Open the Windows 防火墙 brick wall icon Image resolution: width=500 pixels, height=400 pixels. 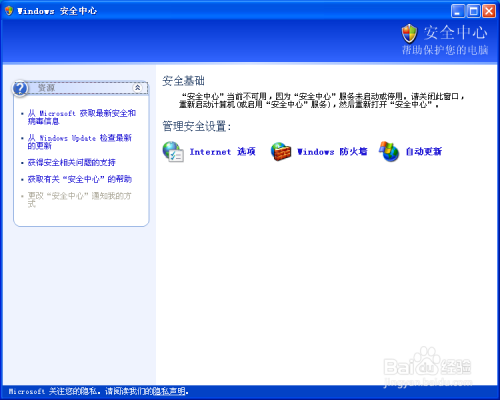pos(281,152)
